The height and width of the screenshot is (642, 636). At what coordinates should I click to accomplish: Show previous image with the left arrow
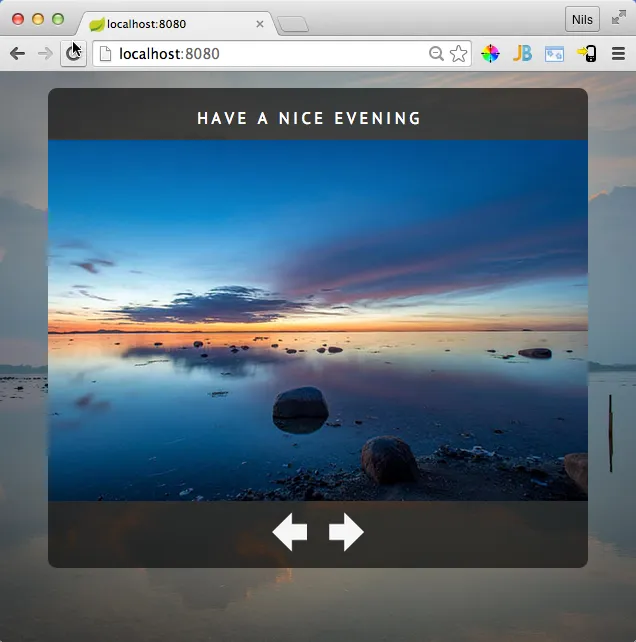click(x=290, y=532)
